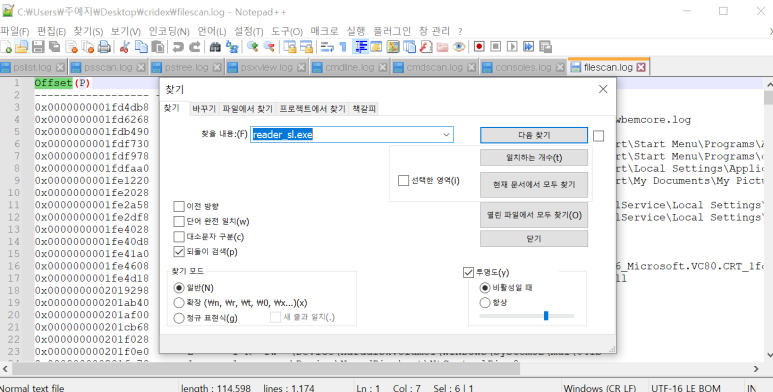The width and height of the screenshot is (773, 392).
Task: Click the 닫기 button in Find dialog
Action: (x=534, y=239)
